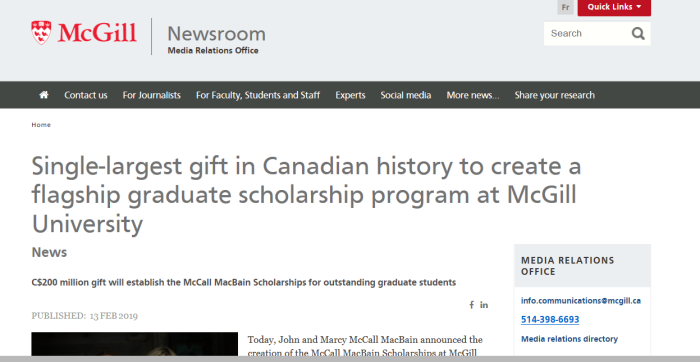
Task: Open info.communications@mcgill.ca email link
Action: [x=581, y=301]
